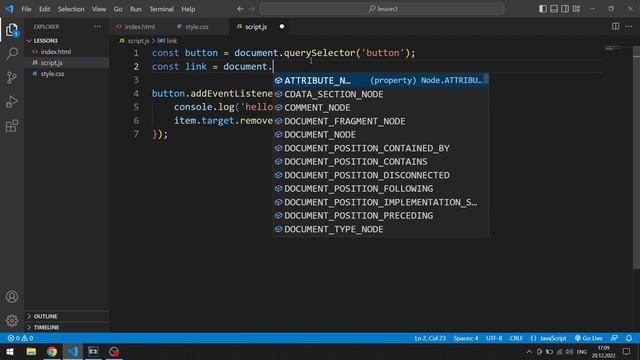Toggle the secondary side bar layout icon
This screenshot has height=360, width=640.
(x=565, y=9)
